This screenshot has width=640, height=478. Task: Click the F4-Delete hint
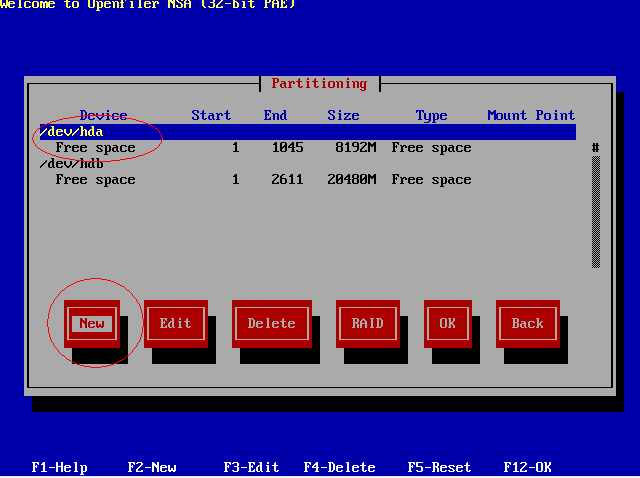pyautogui.click(x=340, y=467)
